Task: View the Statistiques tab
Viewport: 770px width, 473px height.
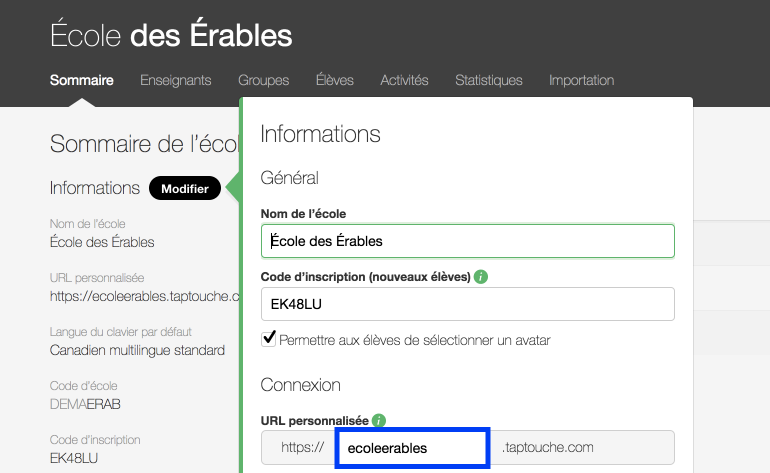Action: pos(489,80)
